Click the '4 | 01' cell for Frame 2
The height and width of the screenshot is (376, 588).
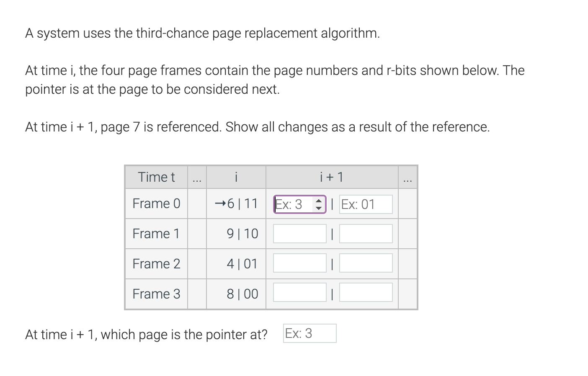point(236,264)
